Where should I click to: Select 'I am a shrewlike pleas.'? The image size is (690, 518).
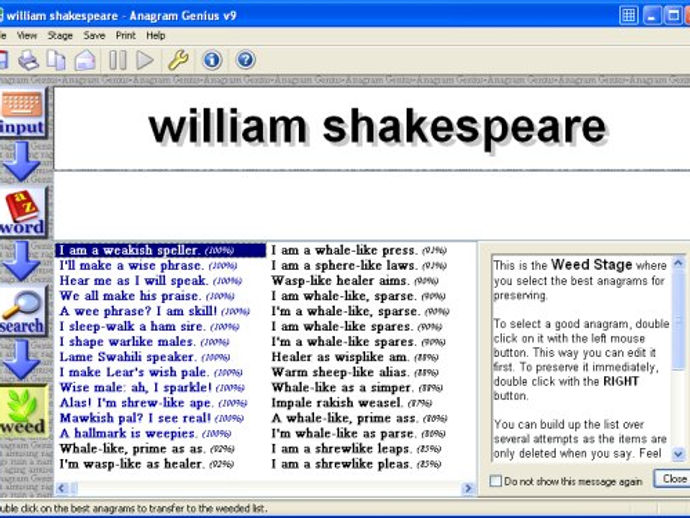(356, 464)
